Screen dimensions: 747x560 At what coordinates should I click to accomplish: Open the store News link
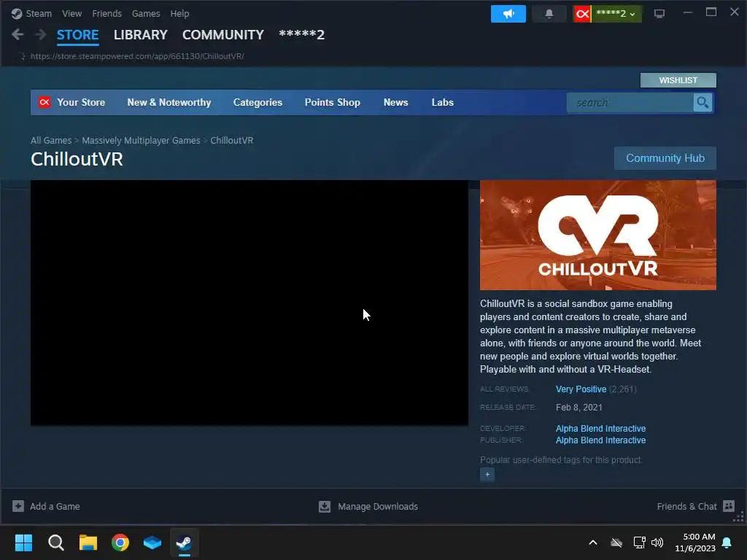[x=396, y=102]
